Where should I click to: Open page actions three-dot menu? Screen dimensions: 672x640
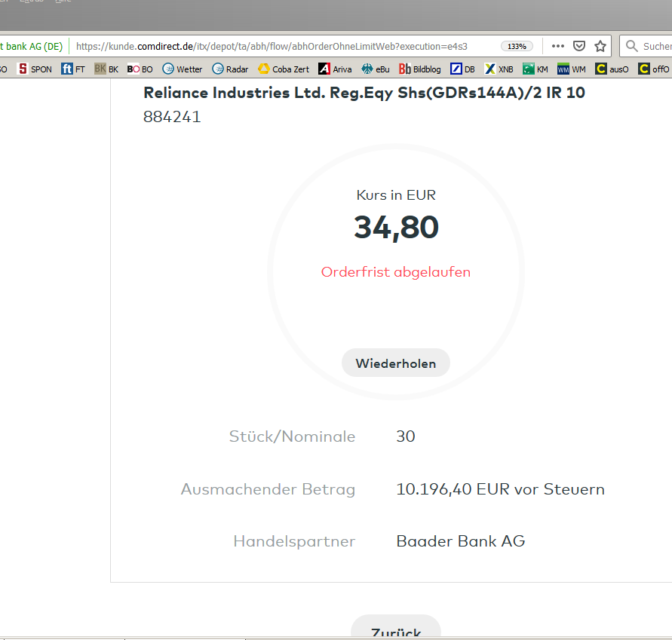click(558, 46)
